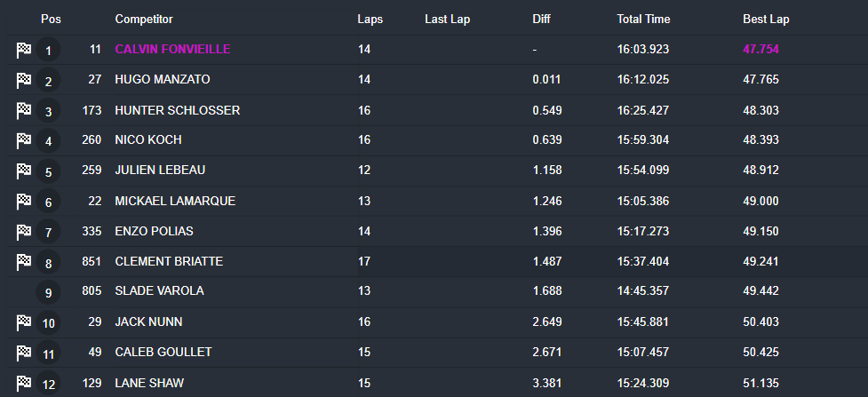The width and height of the screenshot is (868, 397).
Task: Click the checkered flag icon beside Hugo Manzato
Action: [24, 82]
